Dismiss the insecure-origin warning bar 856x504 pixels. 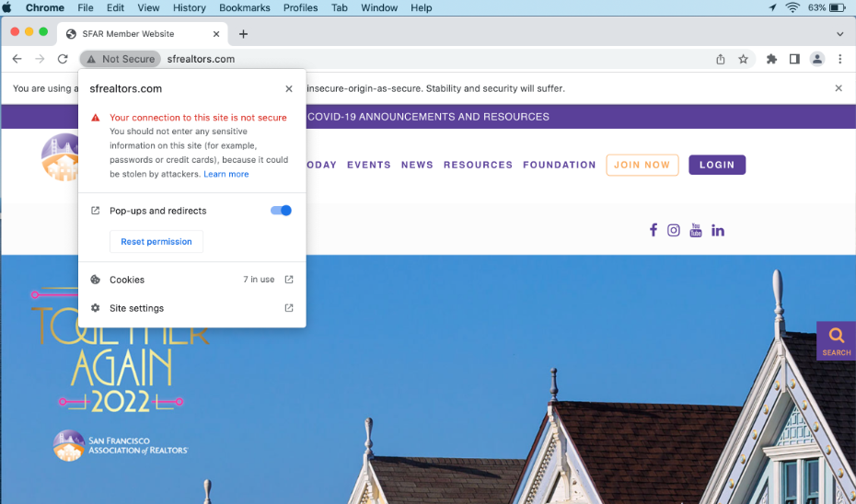[839, 88]
